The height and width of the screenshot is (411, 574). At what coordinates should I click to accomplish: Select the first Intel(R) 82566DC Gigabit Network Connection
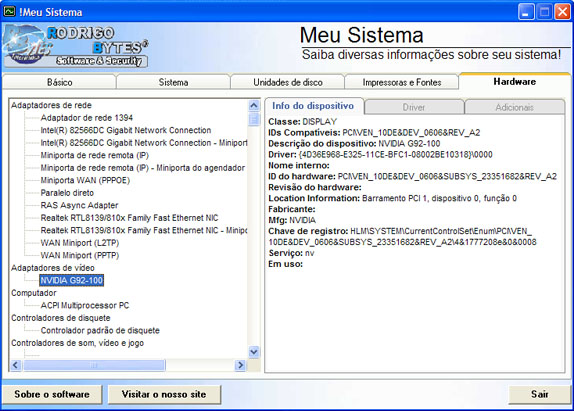click(x=126, y=130)
